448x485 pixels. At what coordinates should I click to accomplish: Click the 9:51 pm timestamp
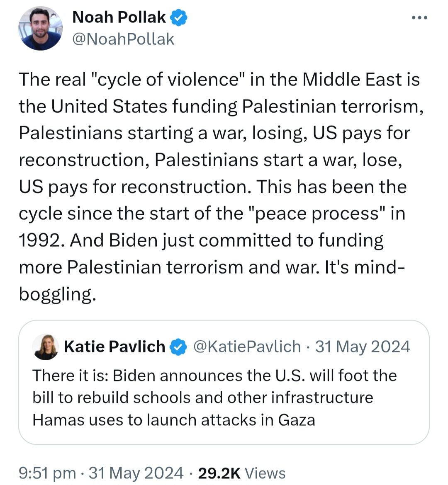tap(47, 473)
